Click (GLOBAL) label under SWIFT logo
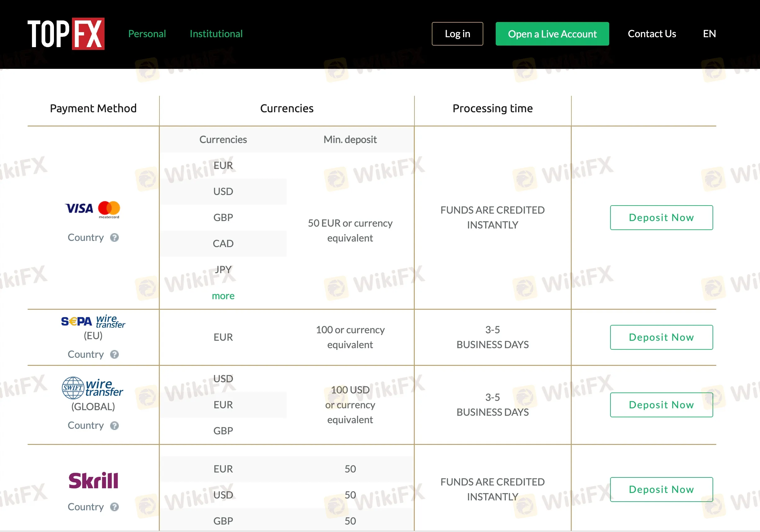 click(x=93, y=407)
